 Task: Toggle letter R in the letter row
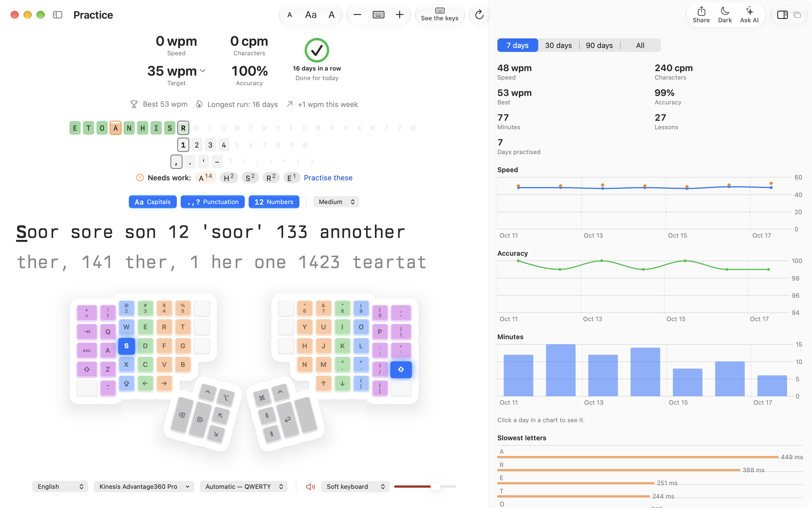(183, 128)
